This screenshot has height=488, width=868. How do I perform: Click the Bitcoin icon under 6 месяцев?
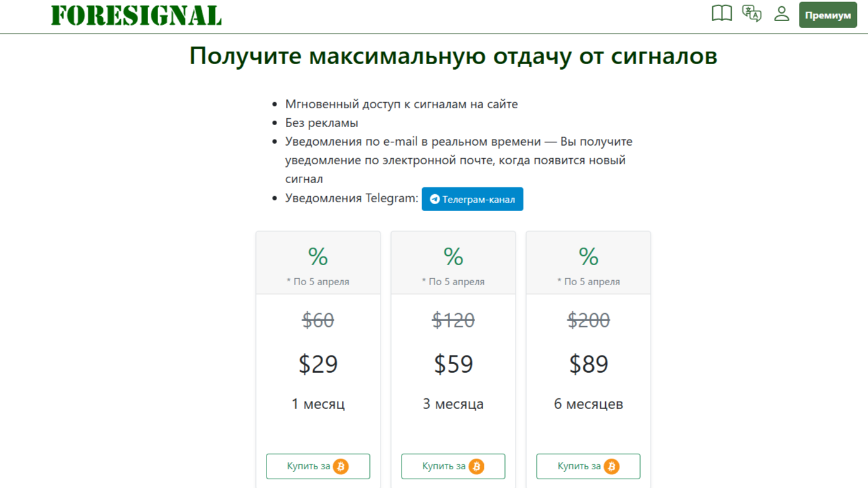(x=611, y=466)
